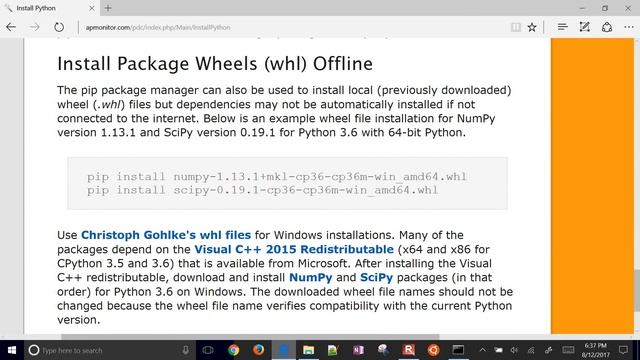Screen dimensions: 640x360
Task: Open the command prompt taskbar icon
Action: pos(458,350)
